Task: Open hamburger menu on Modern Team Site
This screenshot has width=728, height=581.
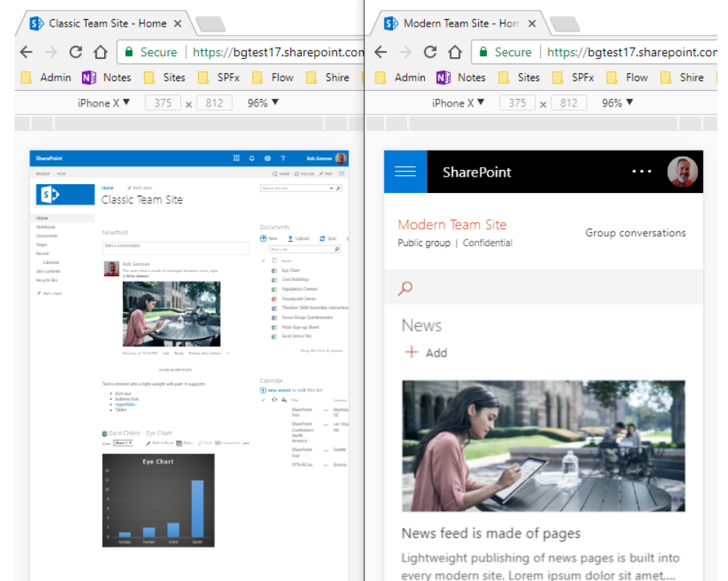Action: (405, 171)
